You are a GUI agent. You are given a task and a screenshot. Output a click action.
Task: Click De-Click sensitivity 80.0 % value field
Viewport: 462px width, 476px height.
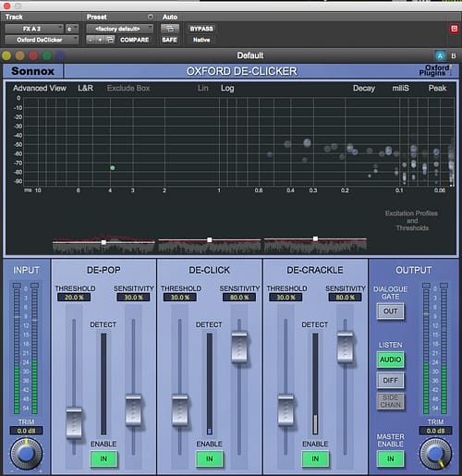(x=239, y=298)
